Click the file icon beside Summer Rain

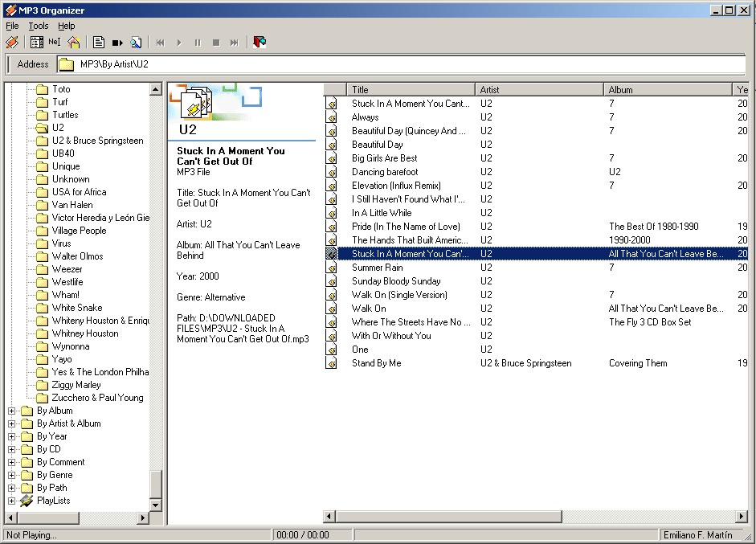[x=331, y=267]
